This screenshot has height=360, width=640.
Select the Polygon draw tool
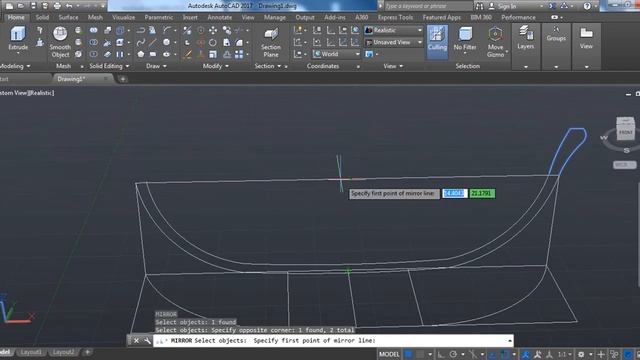140,54
